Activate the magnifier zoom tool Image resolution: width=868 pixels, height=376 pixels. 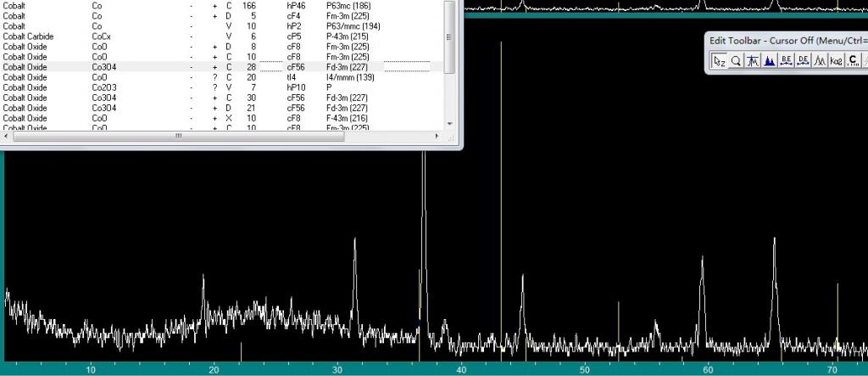[x=736, y=60]
